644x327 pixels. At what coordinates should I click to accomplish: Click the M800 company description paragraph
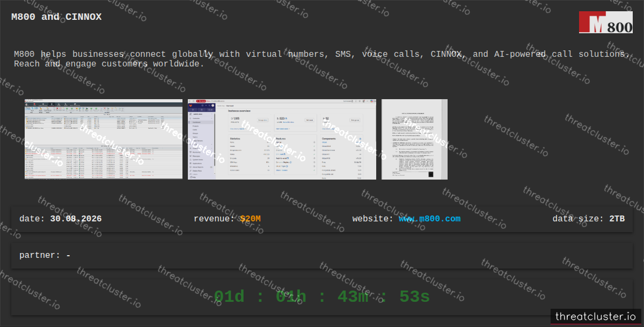[321, 59]
